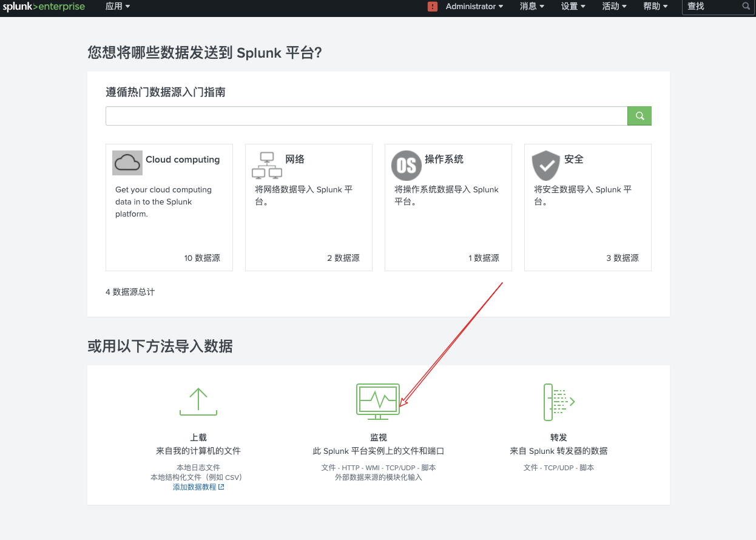Click the Cloud computing cloud icon
Image resolution: width=756 pixels, height=540 pixels.
127,163
